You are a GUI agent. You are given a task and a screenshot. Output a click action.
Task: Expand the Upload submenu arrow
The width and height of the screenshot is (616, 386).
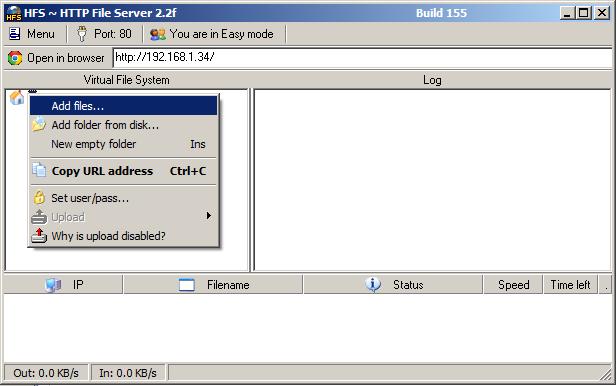pyautogui.click(x=209, y=216)
